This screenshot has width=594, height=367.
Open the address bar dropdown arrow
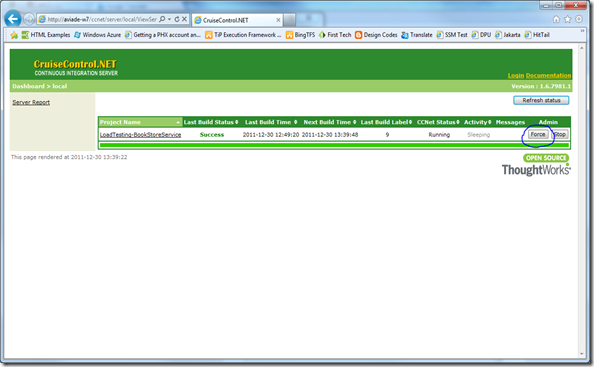(x=169, y=19)
